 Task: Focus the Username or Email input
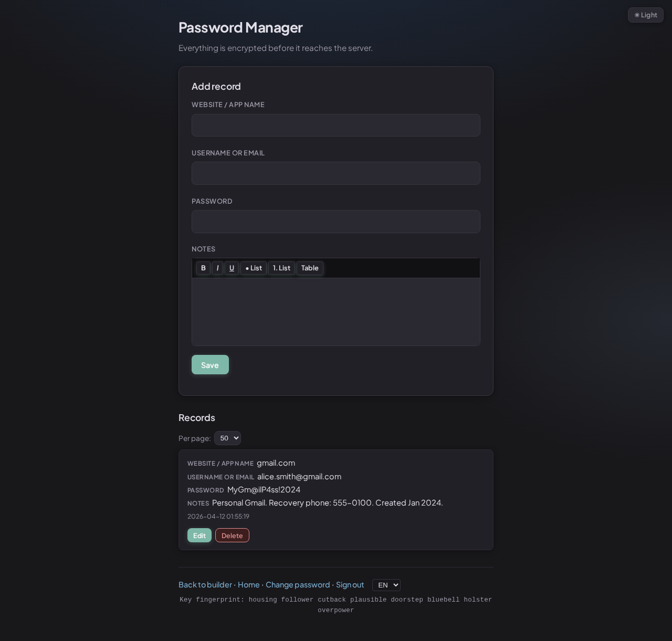tap(336, 174)
